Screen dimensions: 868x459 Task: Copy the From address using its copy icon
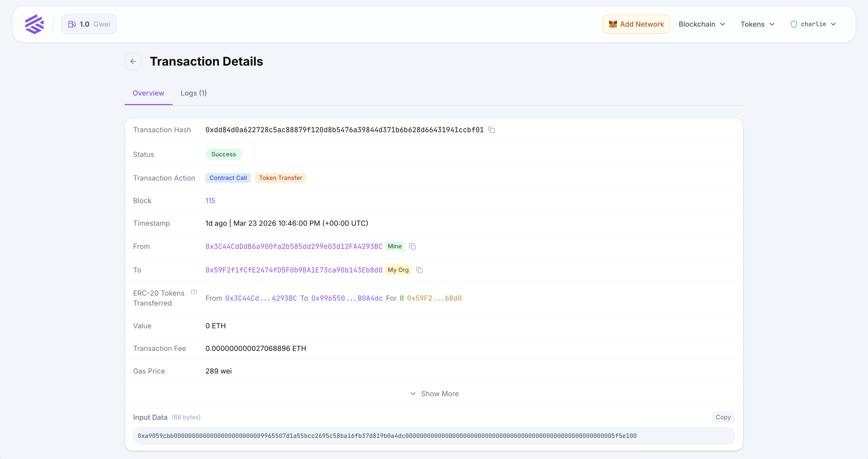point(412,247)
